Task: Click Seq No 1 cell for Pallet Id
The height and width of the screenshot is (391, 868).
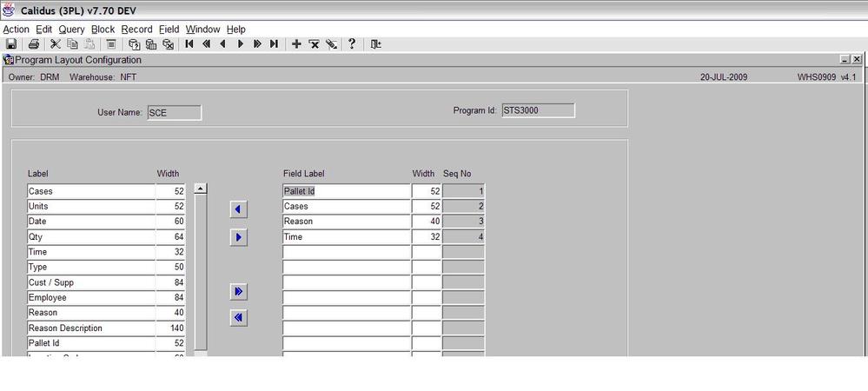Action: coord(463,191)
